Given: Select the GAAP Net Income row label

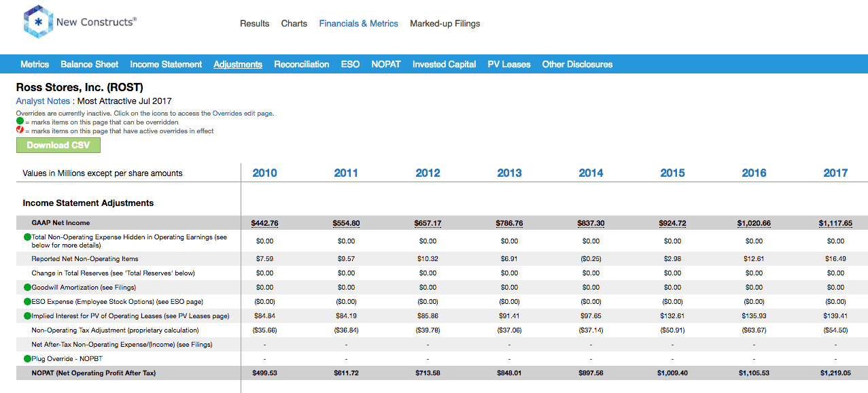Looking at the screenshot, I should coord(60,223).
